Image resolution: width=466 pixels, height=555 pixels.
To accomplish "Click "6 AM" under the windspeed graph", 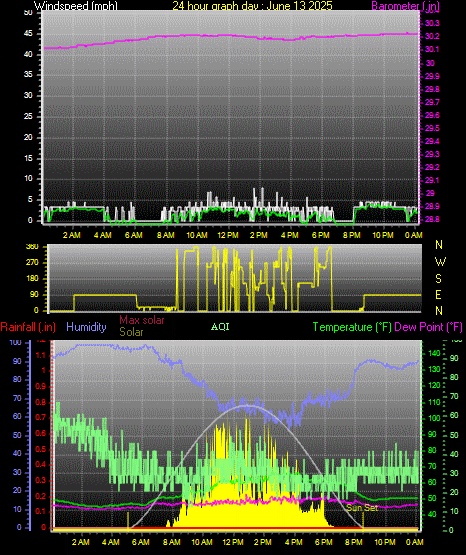I will coord(134,235).
